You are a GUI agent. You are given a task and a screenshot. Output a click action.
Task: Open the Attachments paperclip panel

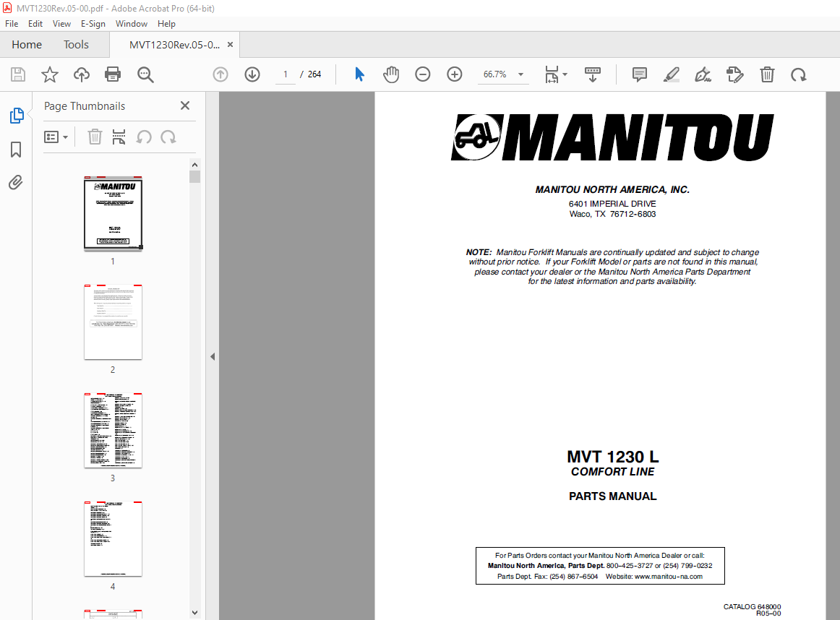tap(16, 183)
